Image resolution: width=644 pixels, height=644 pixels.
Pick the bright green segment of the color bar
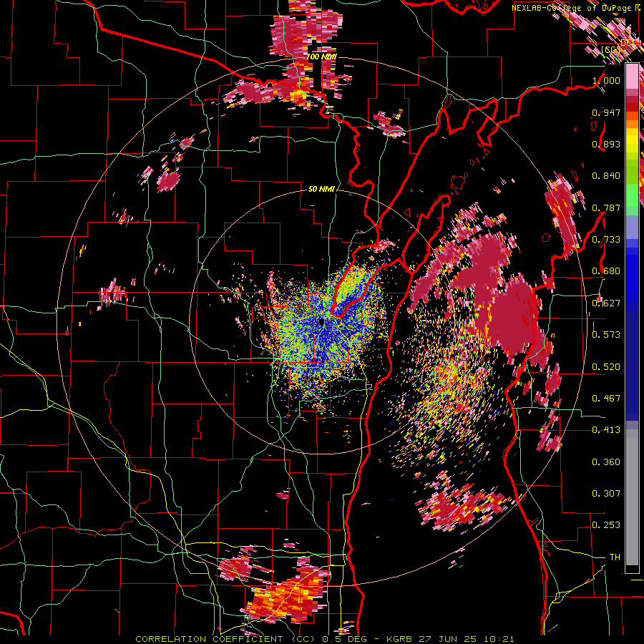pyautogui.click(x=632, y=195)
